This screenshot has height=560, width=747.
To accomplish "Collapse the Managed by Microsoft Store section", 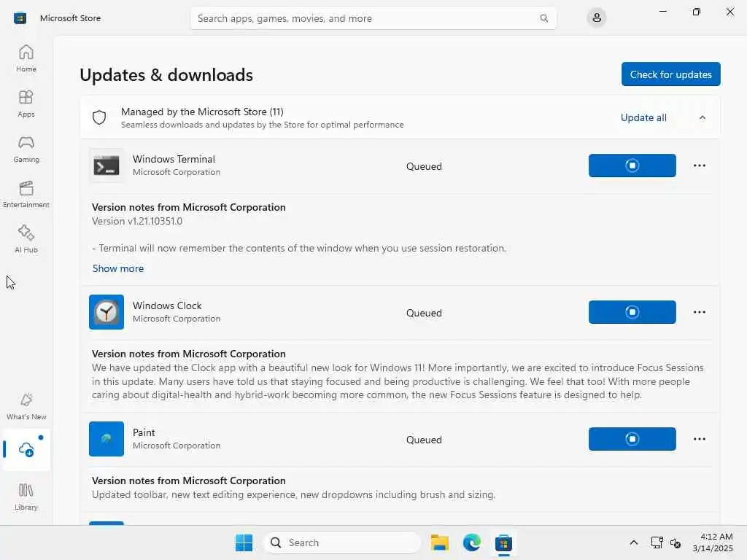I will click(703, 117).
